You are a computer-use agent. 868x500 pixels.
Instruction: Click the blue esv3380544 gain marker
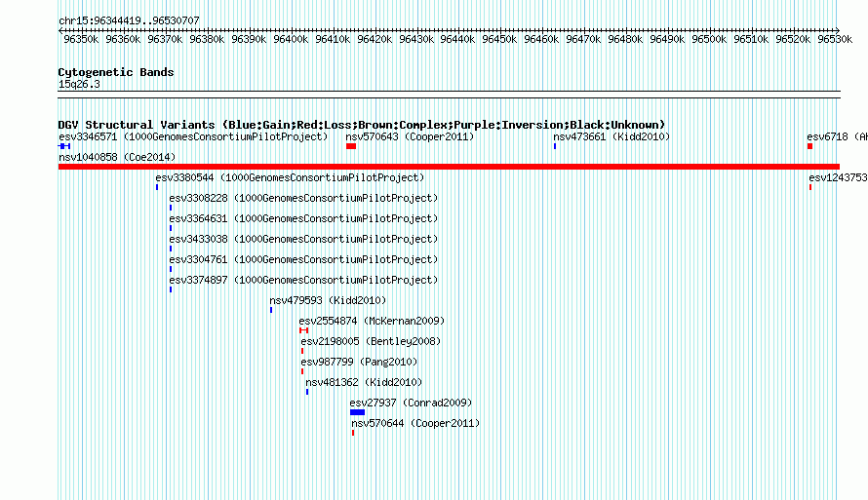157,187
